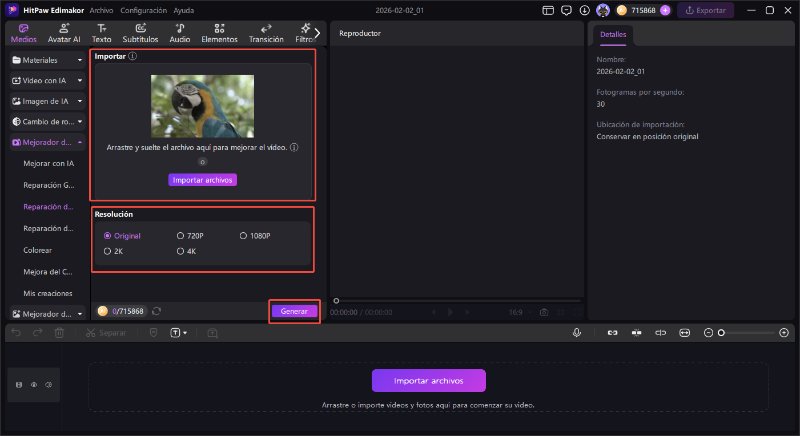Click the Exportar button
Screen dimensions: 800x436
[705, 10]
